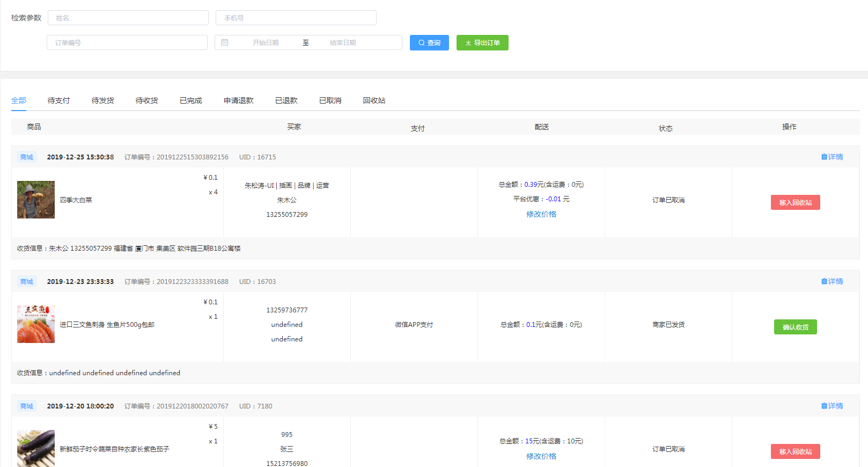868x467 pixels.
Task: Click 移入回收站 for the 茄子 order
Action: click(x=796, y=451)
